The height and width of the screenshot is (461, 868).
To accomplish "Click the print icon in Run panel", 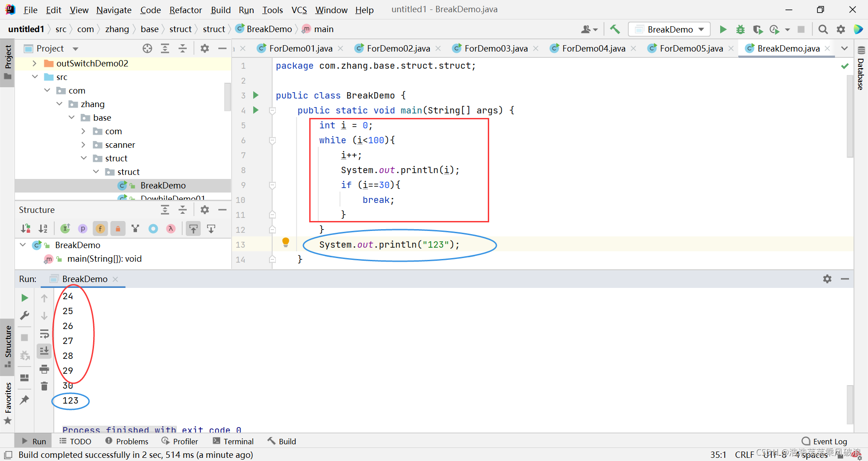I will [x=44, y=369].
